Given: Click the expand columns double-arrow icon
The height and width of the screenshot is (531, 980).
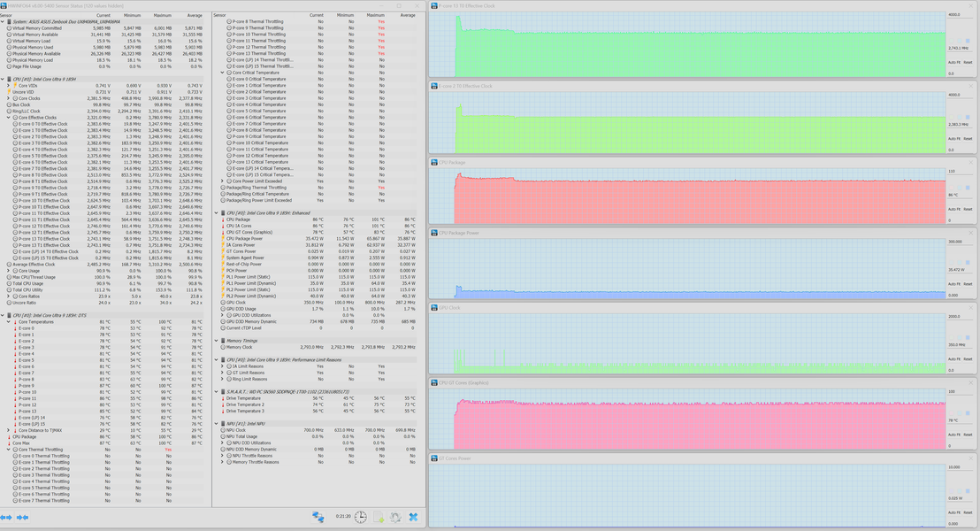Looking at the screenshot, I should pos(5,517).
